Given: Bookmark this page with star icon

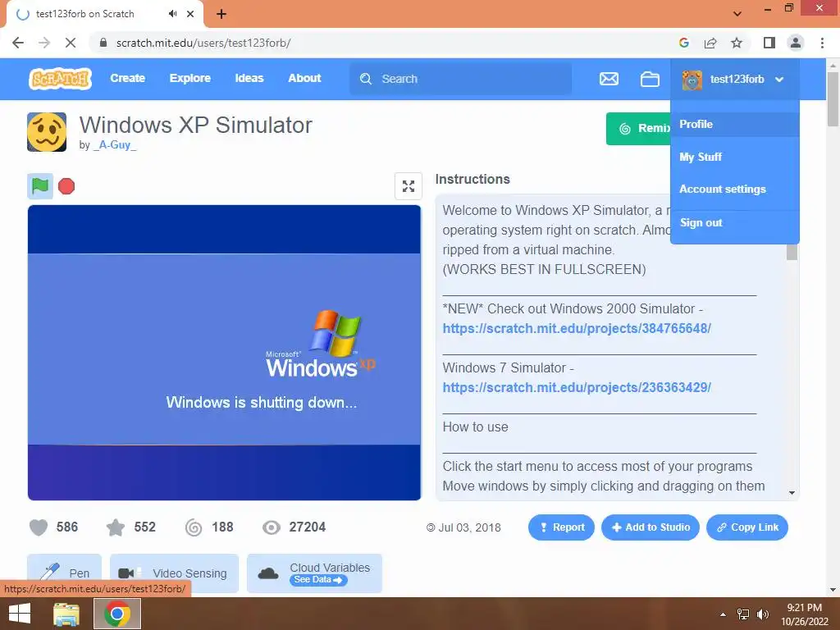Looking at the screenshot, I should tap(737, 43).
